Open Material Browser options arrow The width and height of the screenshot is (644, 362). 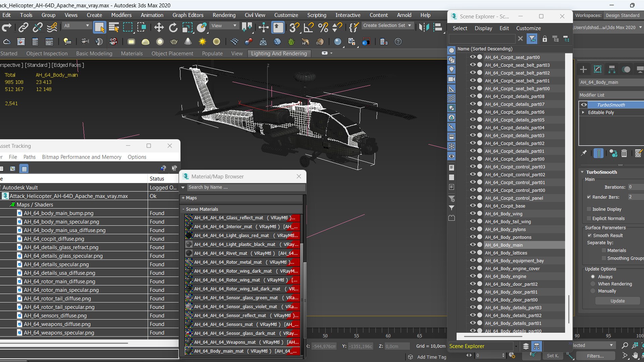click(x=183, y=187)
